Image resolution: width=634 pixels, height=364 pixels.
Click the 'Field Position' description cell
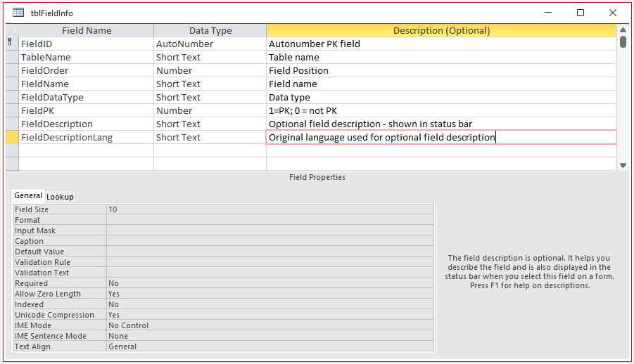click(x=441, y=70)
